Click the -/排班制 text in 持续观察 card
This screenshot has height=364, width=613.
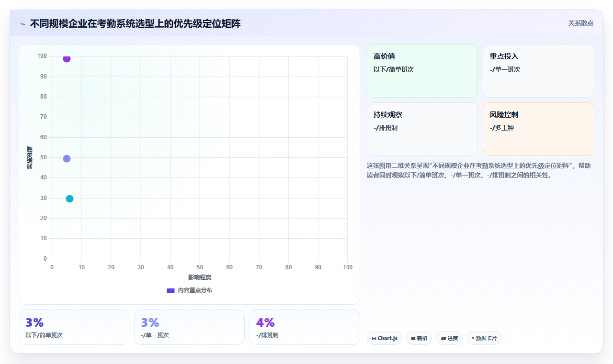(x=386, y=128)
